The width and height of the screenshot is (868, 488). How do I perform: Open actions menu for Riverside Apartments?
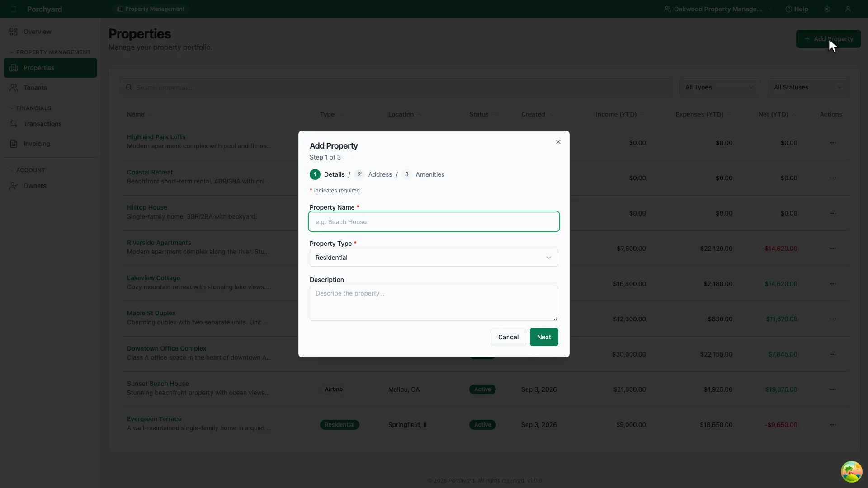(833, 249)
